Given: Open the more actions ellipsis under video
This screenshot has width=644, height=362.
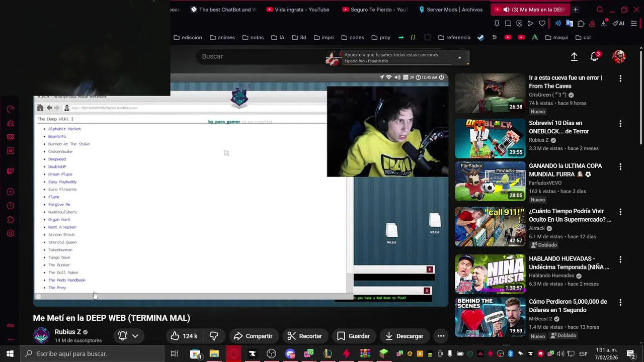Looking at the screenshot, I should tap(441, 336).
